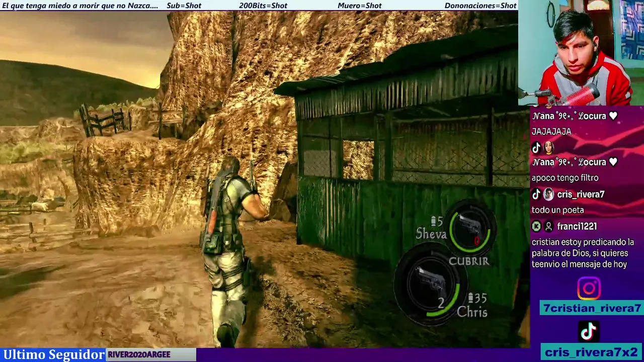
Task: Click the 'Sheva' partner name label
Action: pyautogui.click(x=431, y=234)
